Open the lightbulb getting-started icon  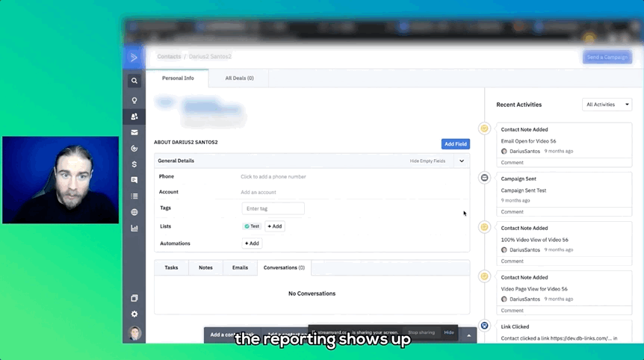(x=134, y=101)
